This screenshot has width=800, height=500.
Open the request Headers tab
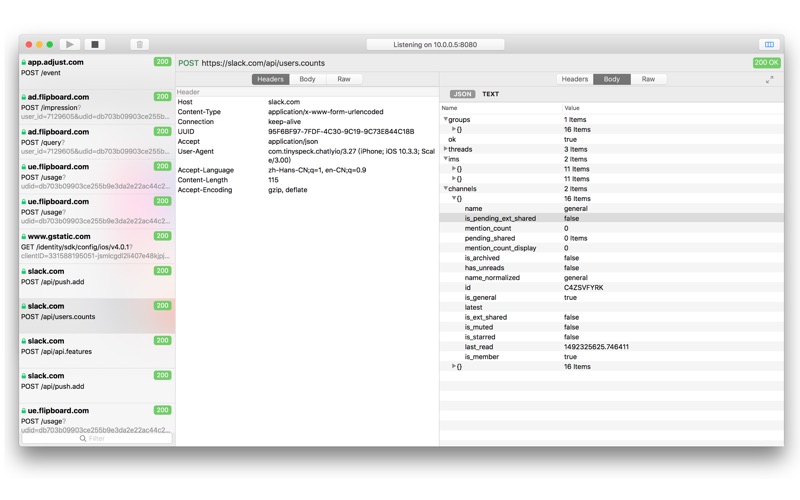270,79
